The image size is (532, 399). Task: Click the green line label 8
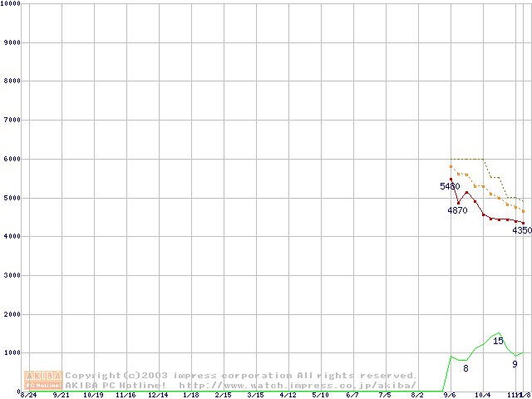(465, 368)
